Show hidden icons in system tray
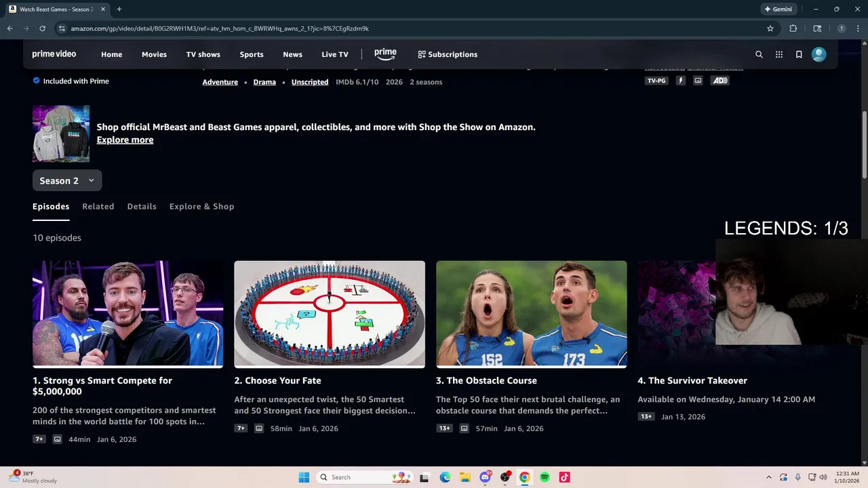Image resolution: width=868 pixels, height=488 pixels. (768, 477)
